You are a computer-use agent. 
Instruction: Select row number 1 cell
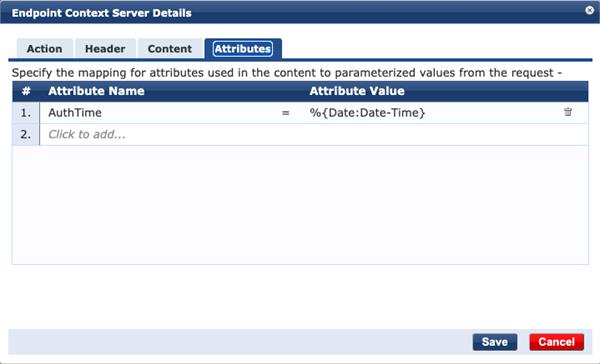pyautogui.click(x=26, y=113)
